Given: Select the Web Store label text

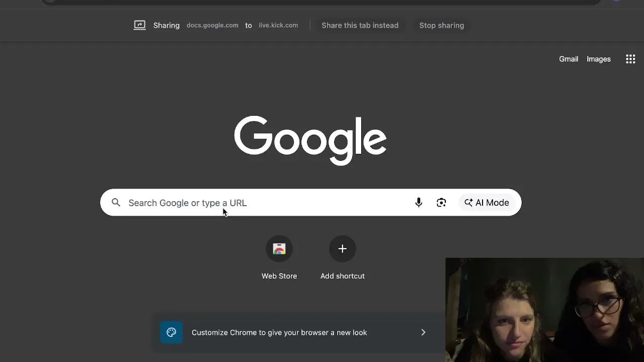Looking at the screenshot, I should click(x=279, y=276).
